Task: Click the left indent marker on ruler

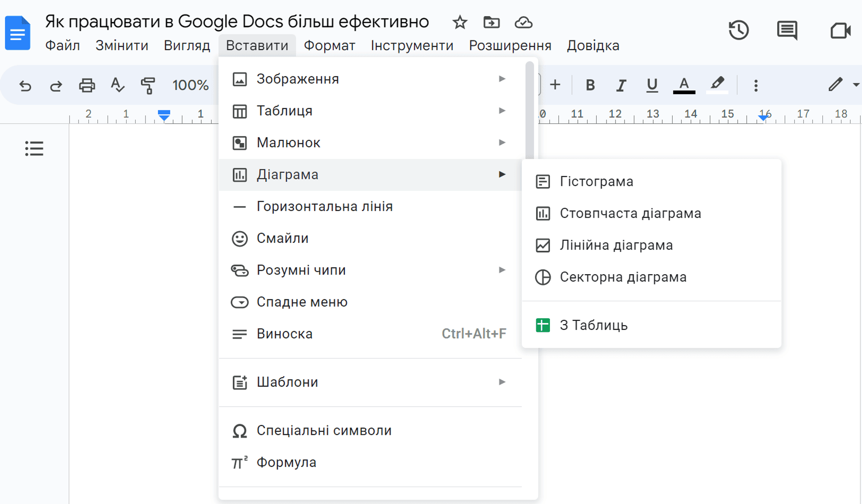Action: [164, 115]
